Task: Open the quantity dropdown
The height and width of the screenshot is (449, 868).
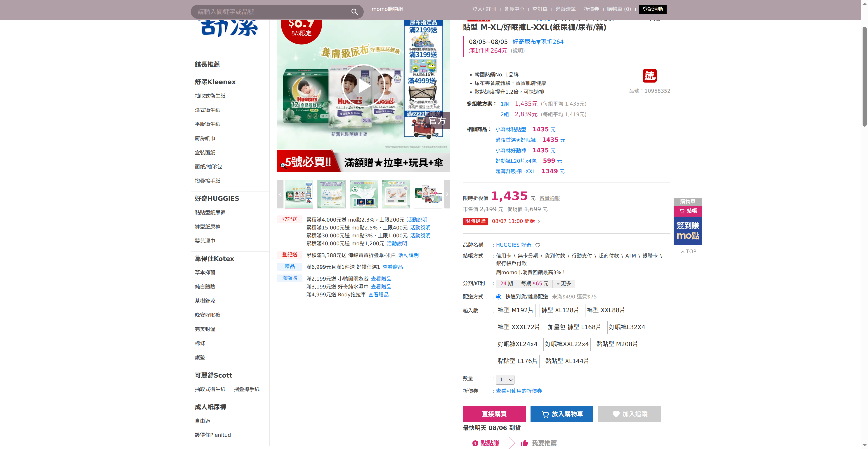Action: tap(505, 380)
